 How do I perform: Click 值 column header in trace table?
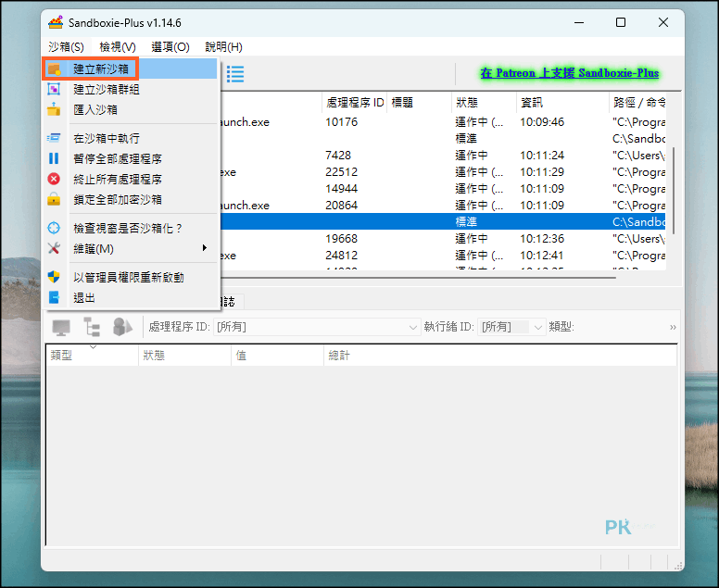pos(277,356)
